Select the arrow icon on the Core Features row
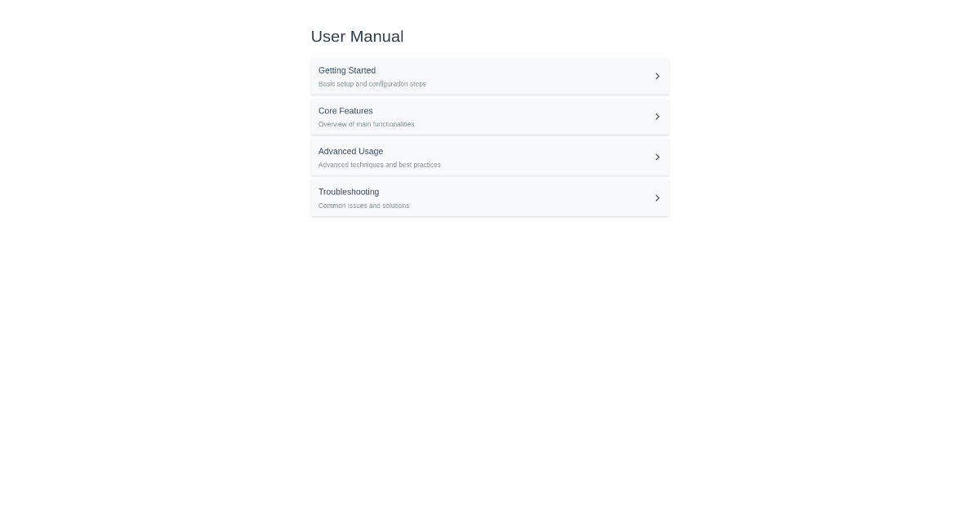The height and width of the screenshot is (514, 980). [x=657, y=116]
